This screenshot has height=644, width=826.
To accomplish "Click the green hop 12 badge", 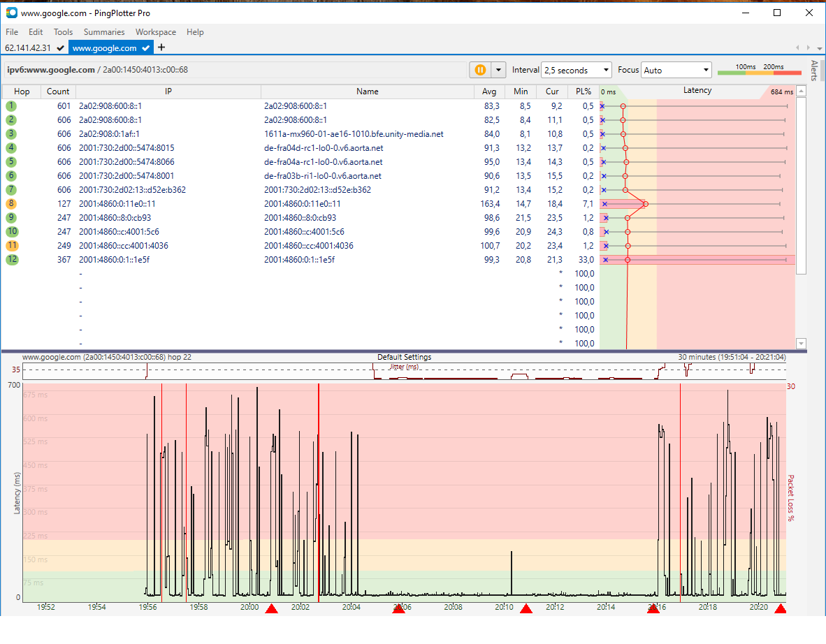I will click(x=10, y=259).
